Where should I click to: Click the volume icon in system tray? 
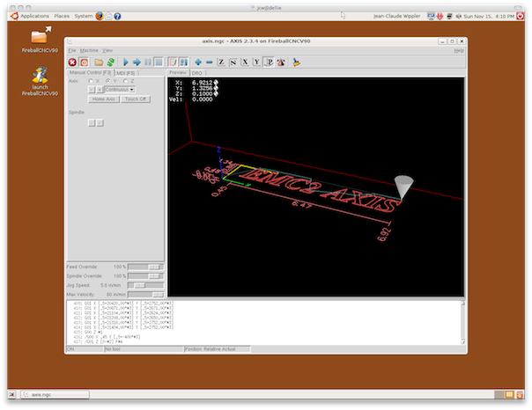click(458, 16)
